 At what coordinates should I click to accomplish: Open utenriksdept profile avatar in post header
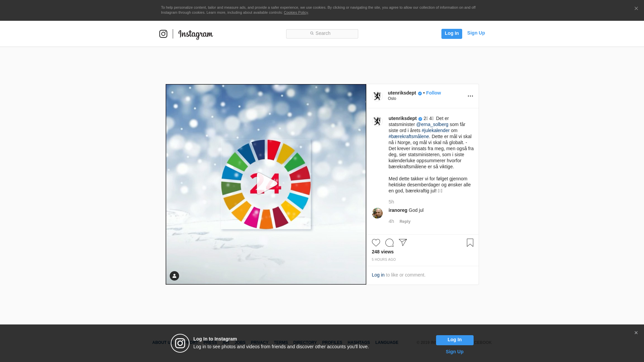[377, 96]
